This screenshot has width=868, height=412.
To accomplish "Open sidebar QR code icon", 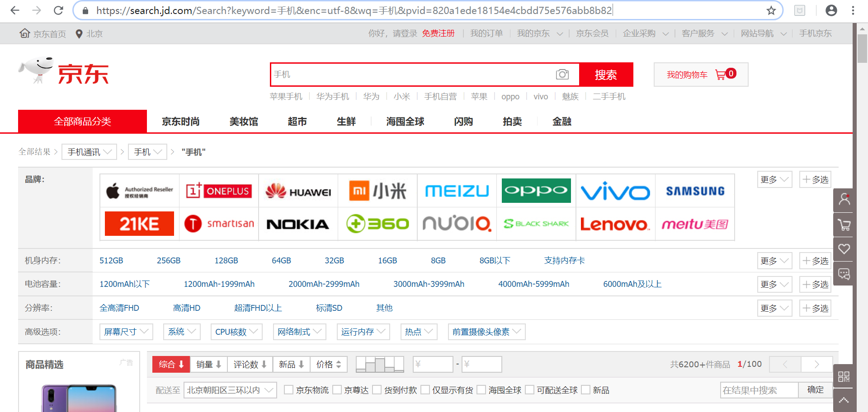I will 844,376.
